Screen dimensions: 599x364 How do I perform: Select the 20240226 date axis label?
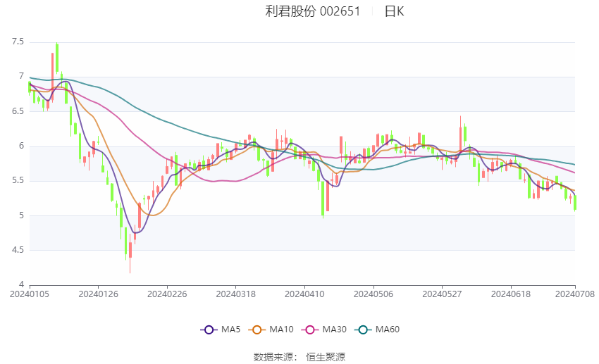pos(167,294)
